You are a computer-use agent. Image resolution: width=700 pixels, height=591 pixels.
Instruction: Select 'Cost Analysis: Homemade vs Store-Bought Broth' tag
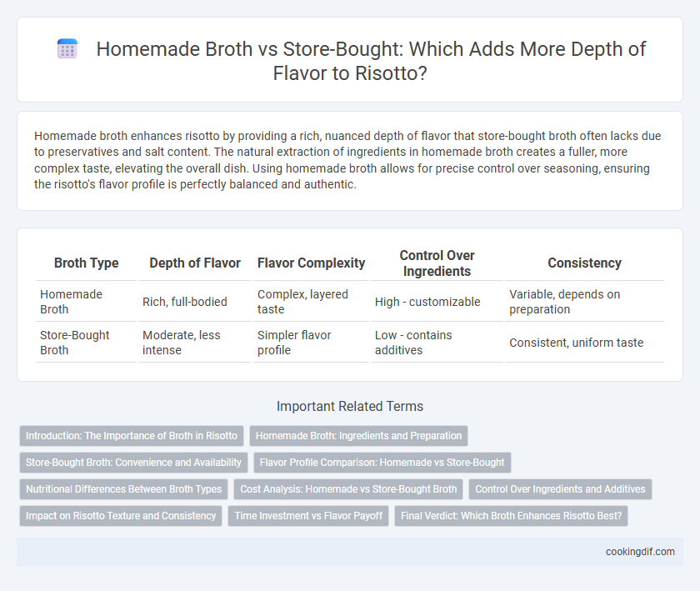(x=348, y=489)
